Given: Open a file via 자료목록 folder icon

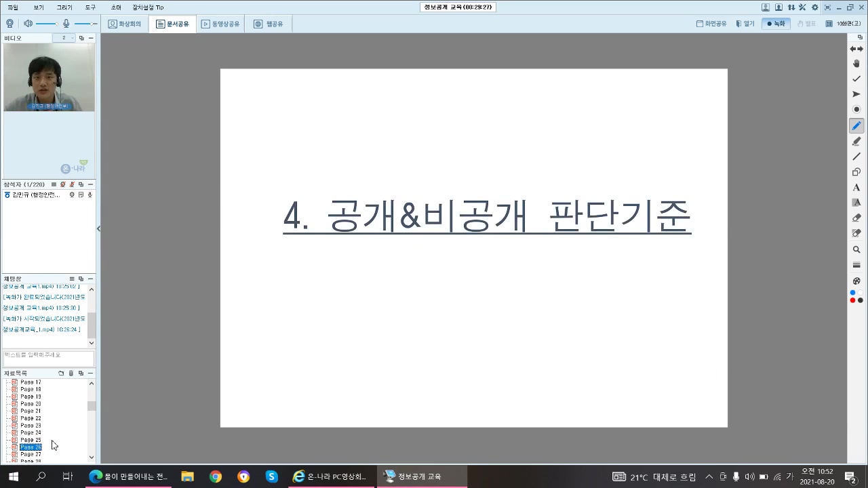Looking at the screenshot, I should point(61,373).
